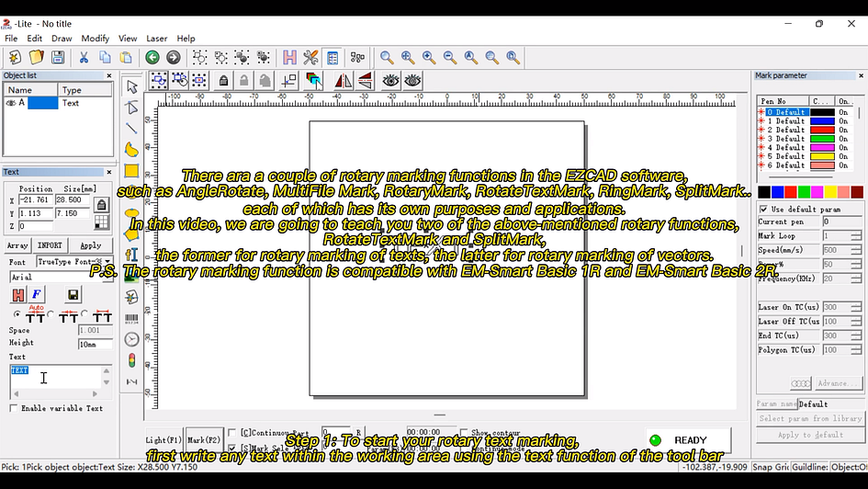Click the floppy disk icon in Text panel
This screenshot has width=868, height=489.
pyautogui.click(x=73, y=295)
